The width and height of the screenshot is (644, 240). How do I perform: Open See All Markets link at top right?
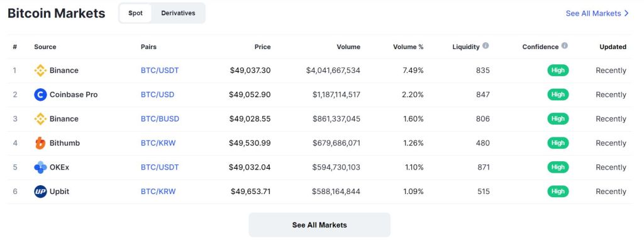[x=597, y=13]
